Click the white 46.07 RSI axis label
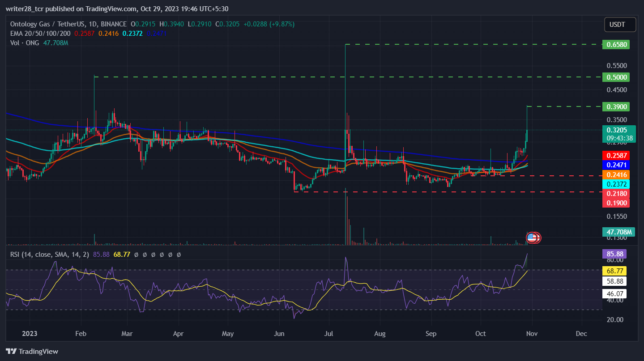644x361 pixels. click(614, 294)
